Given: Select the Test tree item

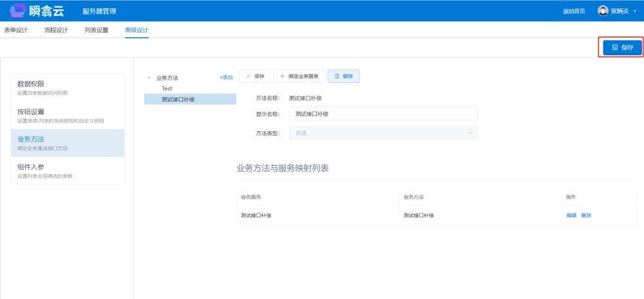Looking at the screenshot, I should (167, 88).
